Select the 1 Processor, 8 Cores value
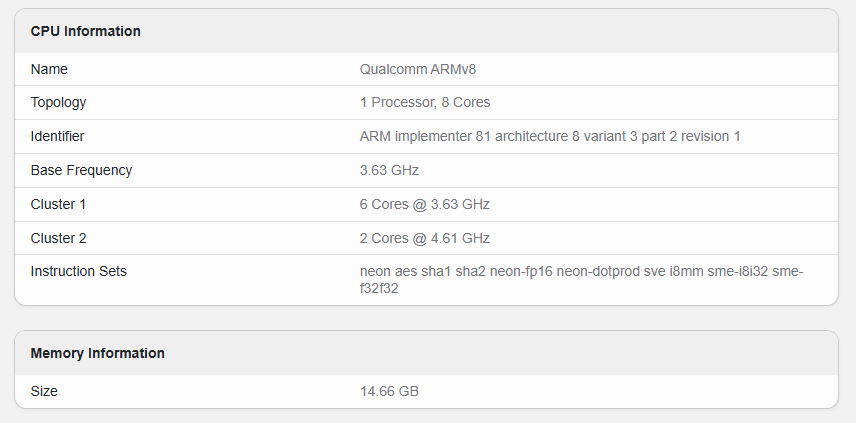The image size is (856, 423). click(x=425, y=102)
